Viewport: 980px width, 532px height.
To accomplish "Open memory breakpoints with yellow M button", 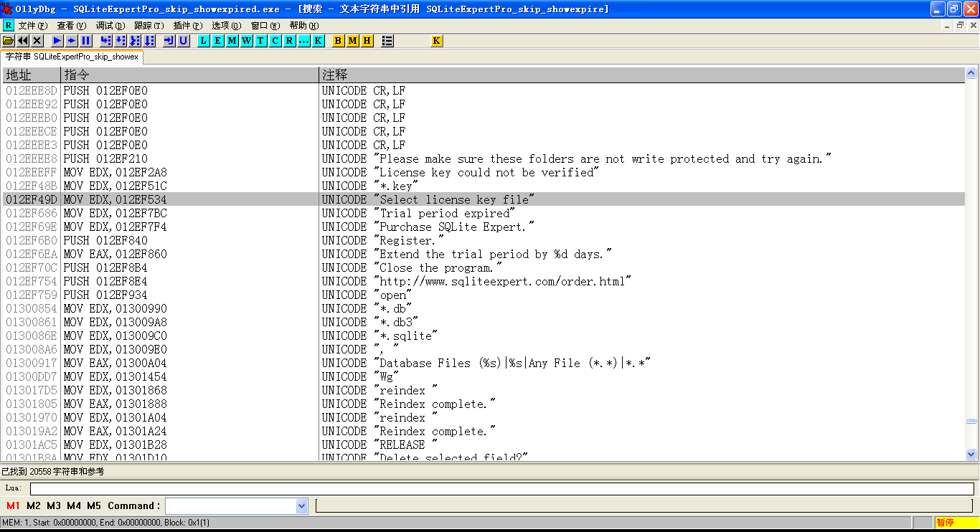I will pyautogui.click(x=353, y=41).
